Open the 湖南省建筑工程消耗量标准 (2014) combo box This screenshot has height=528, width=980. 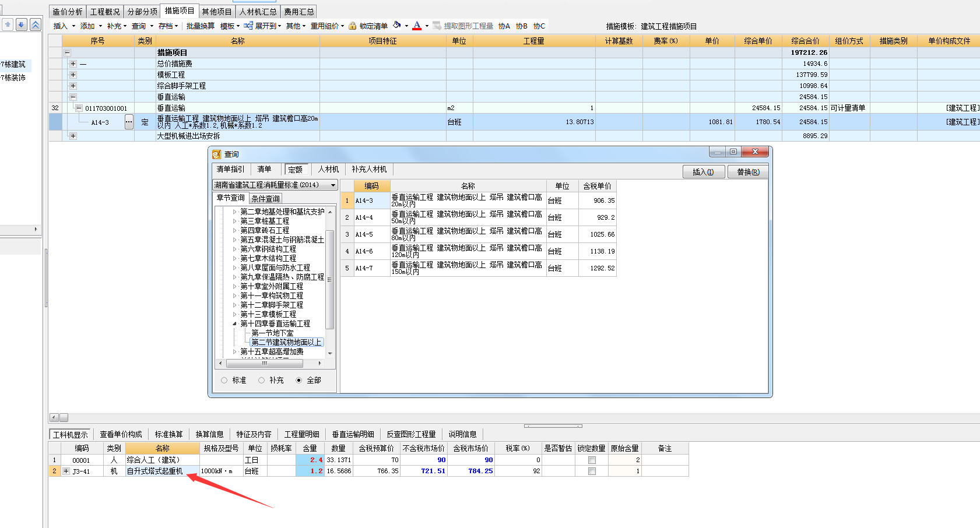pyautogui.click(x=275, y=185)
